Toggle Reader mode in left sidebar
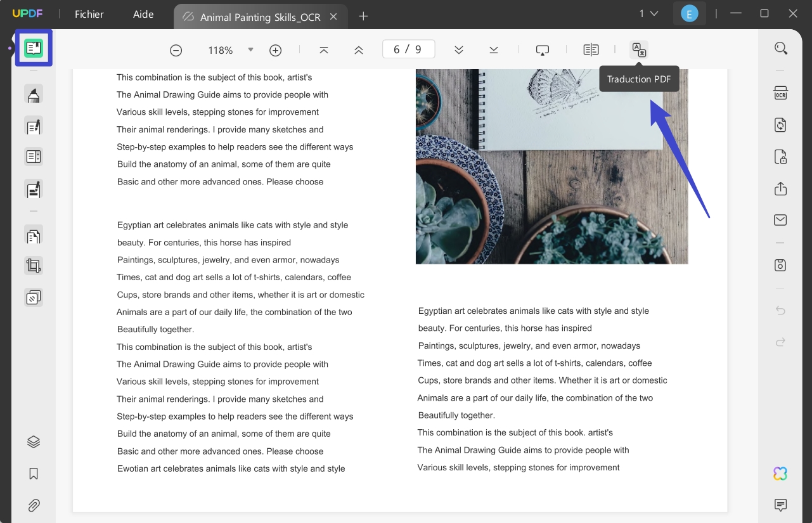 click(x=33, y=48)
